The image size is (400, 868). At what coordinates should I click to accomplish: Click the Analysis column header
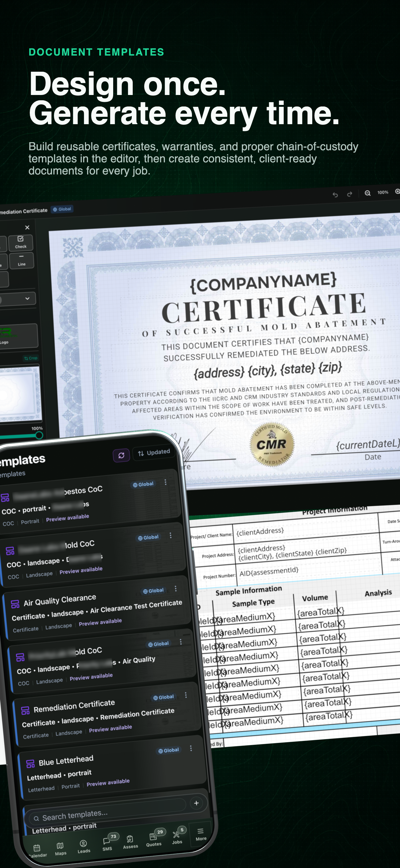coord(378,593)
